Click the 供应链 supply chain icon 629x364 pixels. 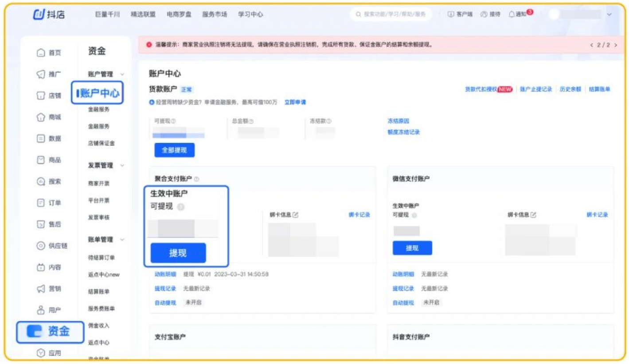click(41, 246)
